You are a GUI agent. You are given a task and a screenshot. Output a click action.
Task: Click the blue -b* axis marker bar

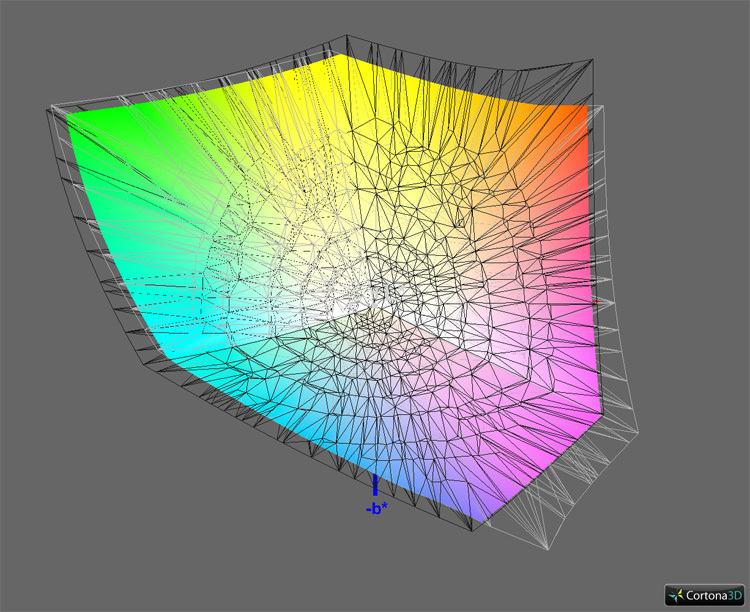(375, 485)
